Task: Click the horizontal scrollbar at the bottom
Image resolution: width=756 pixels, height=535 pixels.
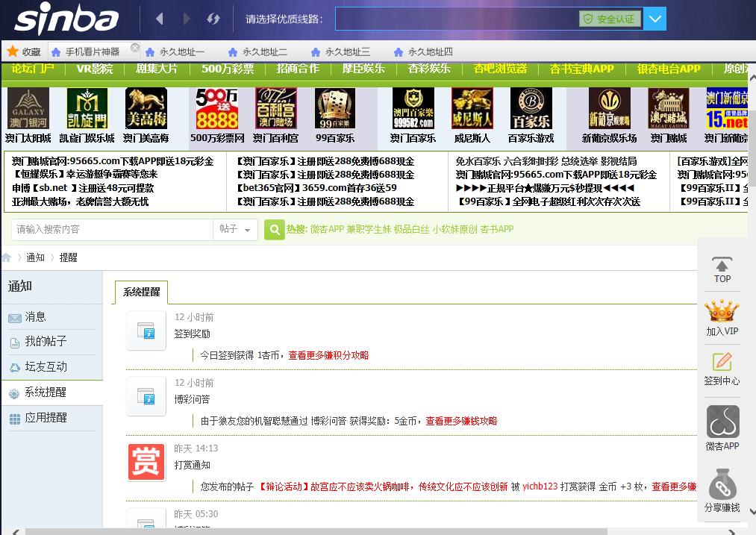Action: coord(316,531)
